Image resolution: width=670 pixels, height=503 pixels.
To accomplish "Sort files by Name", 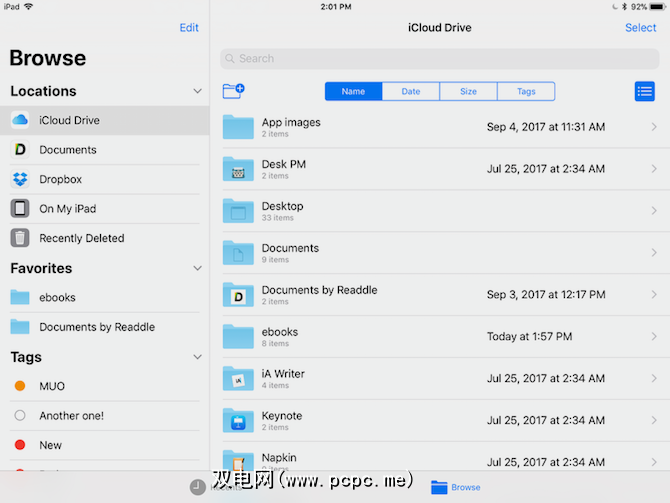I will (353, 91).
